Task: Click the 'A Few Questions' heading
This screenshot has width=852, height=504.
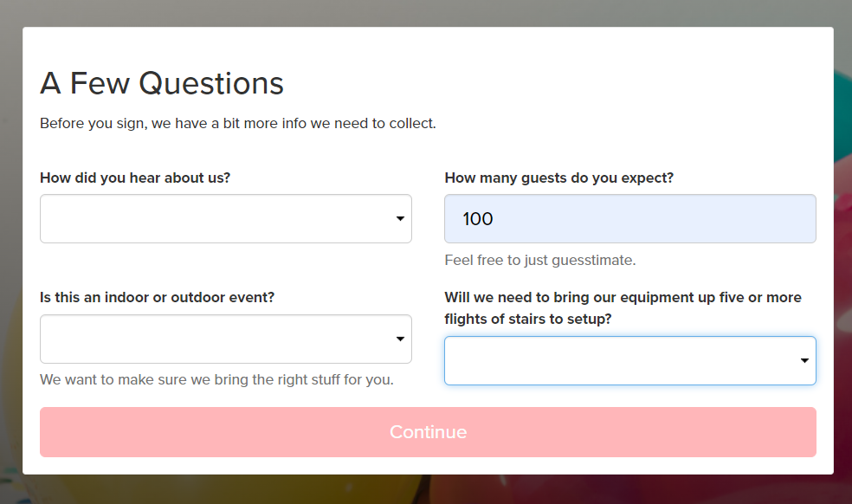Action: pyautogui.click(x=162, y=83)
